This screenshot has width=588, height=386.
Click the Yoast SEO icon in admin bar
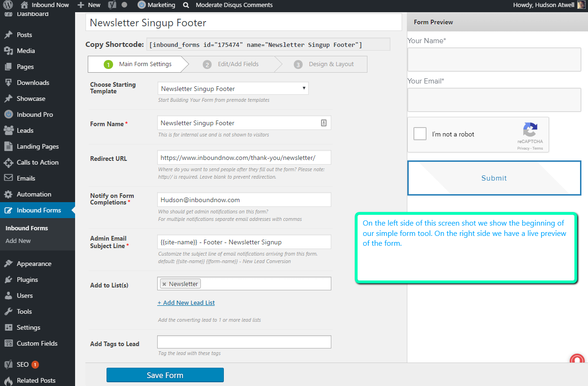pyautogui.click(x=112, y=5)
